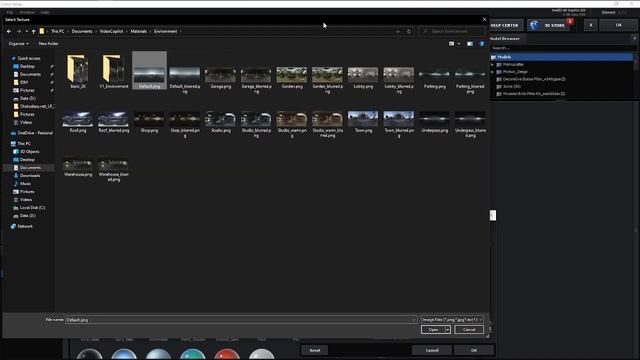The width and height of the screenshot is (640, 360).
Task: Expand the Motion_Design model folder
Action: [x=492, y=72]
